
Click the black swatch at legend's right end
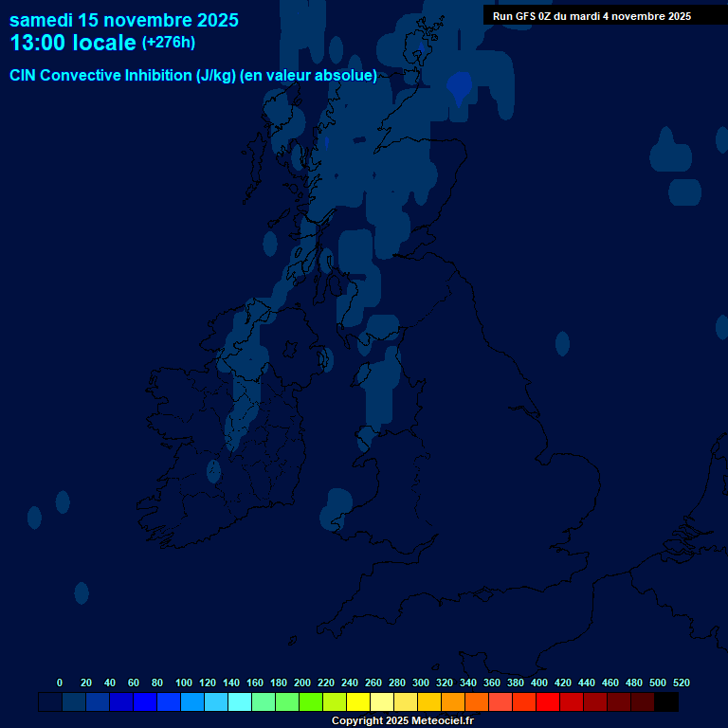[x=666, y=702]
